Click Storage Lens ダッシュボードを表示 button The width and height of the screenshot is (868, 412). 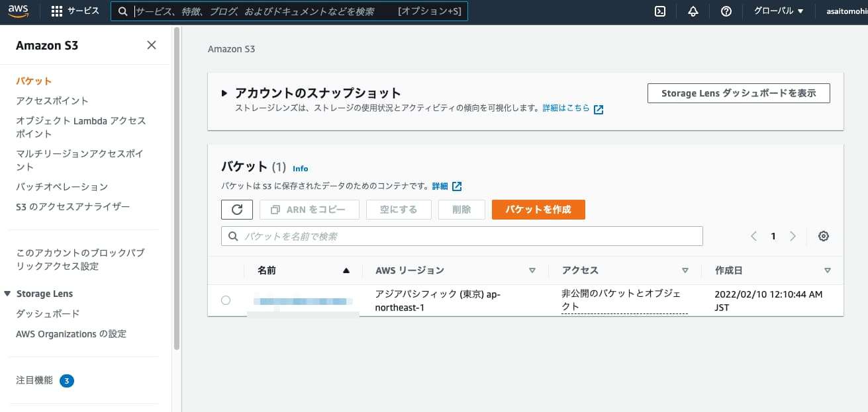pos(738,93)
